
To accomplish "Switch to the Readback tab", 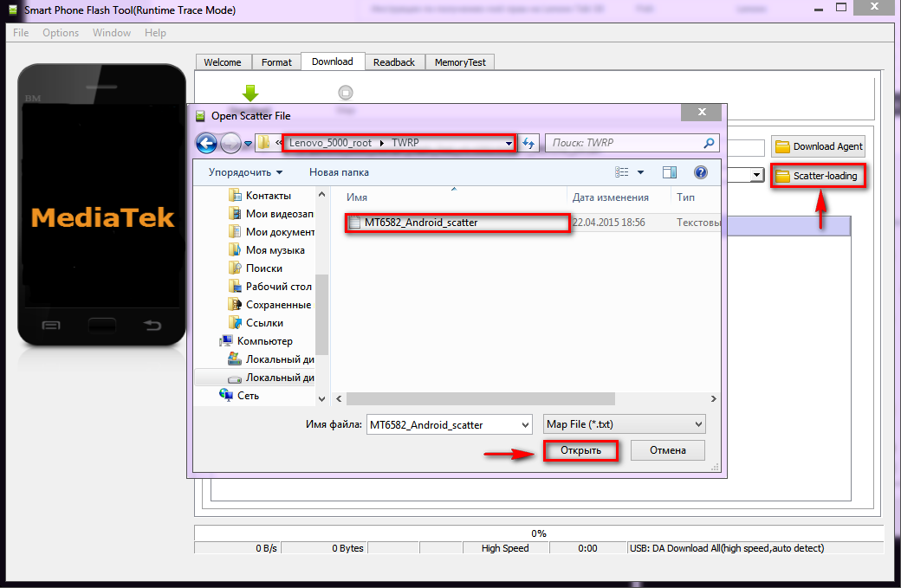I will [x=393, y=62].
